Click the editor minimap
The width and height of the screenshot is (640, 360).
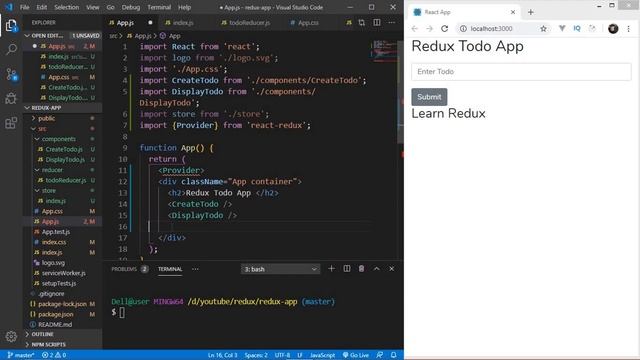[384, 51]
